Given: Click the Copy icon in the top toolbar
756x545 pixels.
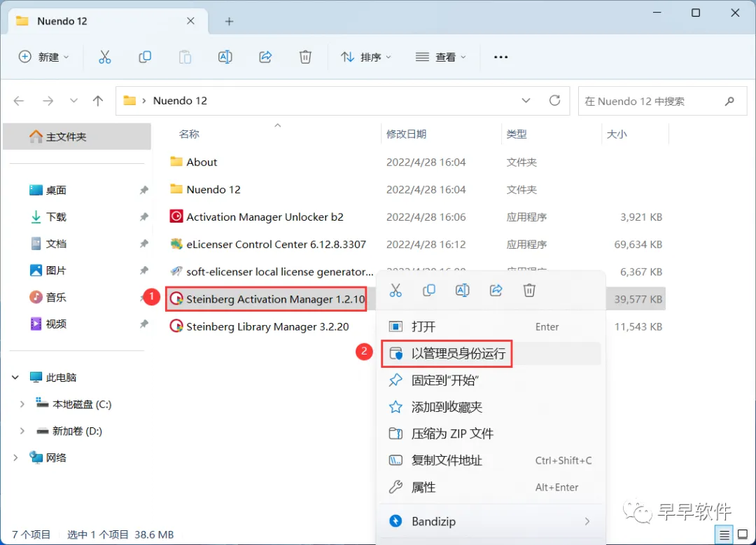Looking at the screenshot, I should click(x=145, y=57).
